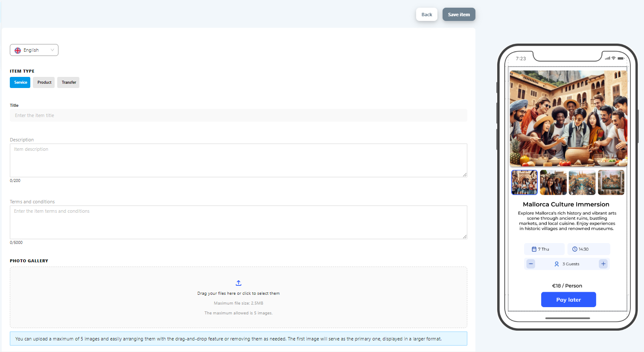This screenshot has height=352, width=644.
Task: Click 'Drag your files here' upload text
Action: 239,293
